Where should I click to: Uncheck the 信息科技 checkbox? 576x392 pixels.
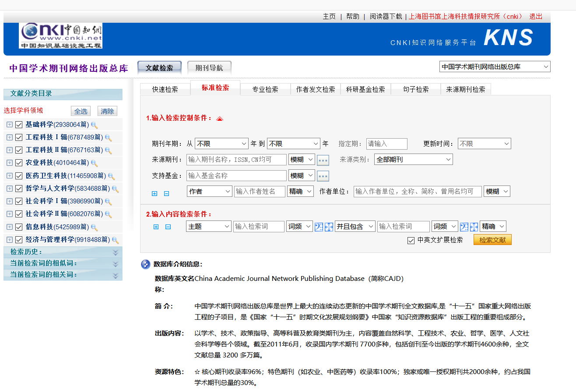pos(19,227)
